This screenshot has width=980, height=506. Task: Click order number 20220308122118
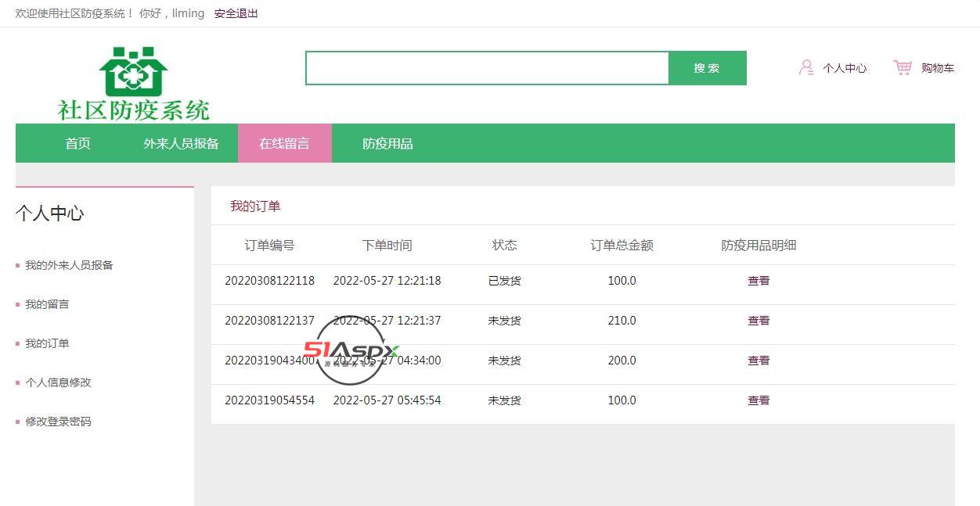tap(269, 281)
